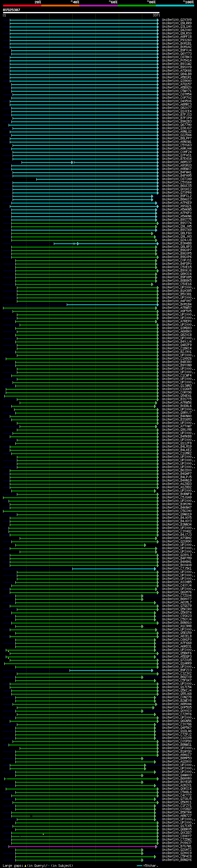Select label UniRef100_C3Z3V2
Image resolution: width=197 pixels, height=868 pixels.
[177, 674]
